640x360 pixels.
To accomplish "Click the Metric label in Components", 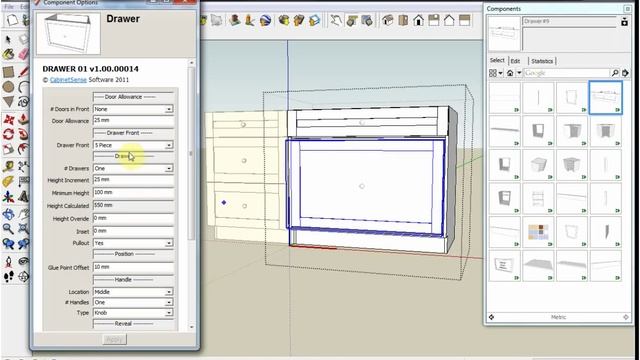I will [558, 317].
